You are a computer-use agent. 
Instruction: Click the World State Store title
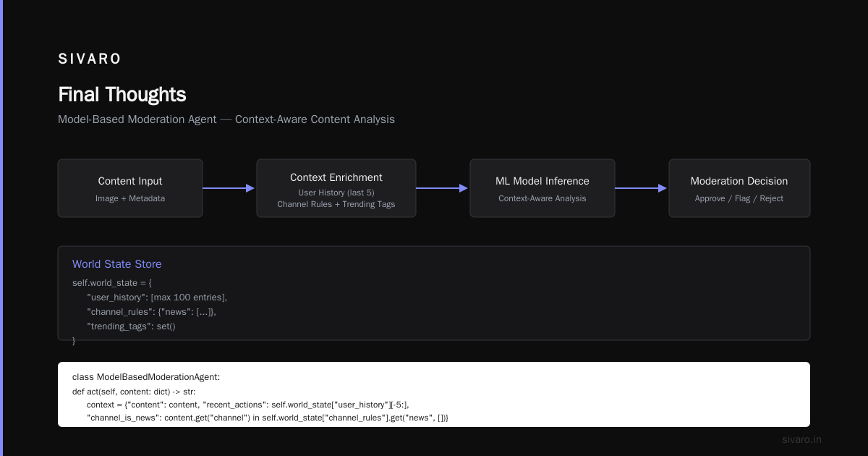point(117,264)
